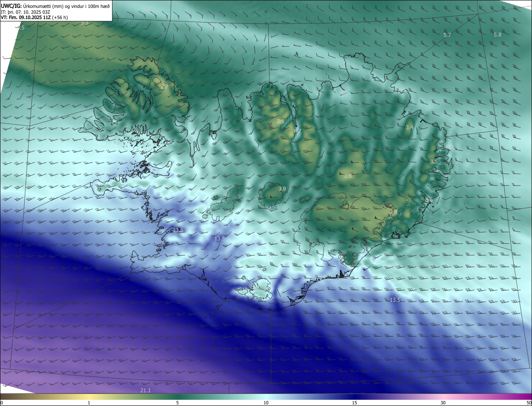
Task: Select the initial time line 'IT: þri. 07. 10. 2025 03Z'
Action: click(25, 12)
